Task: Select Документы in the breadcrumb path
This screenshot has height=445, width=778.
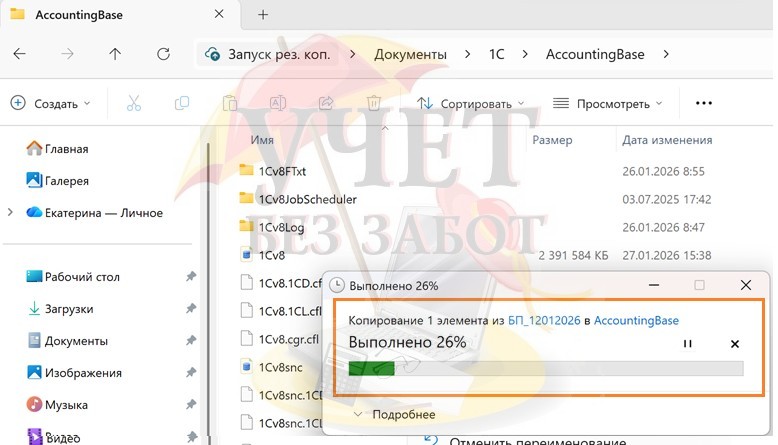Action: coord(410,54)
